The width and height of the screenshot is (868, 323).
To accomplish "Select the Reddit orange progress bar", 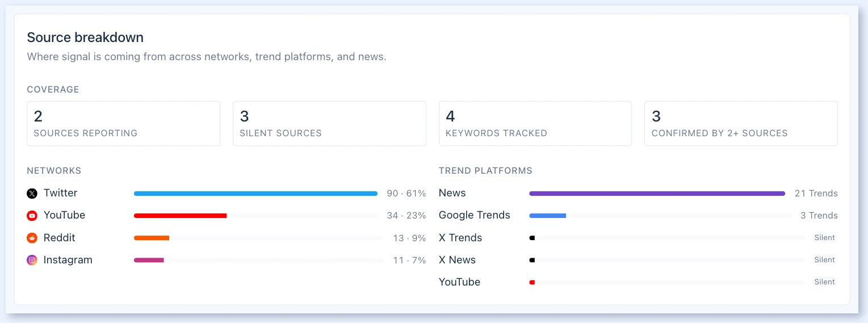I will click(x=152, y=238).
